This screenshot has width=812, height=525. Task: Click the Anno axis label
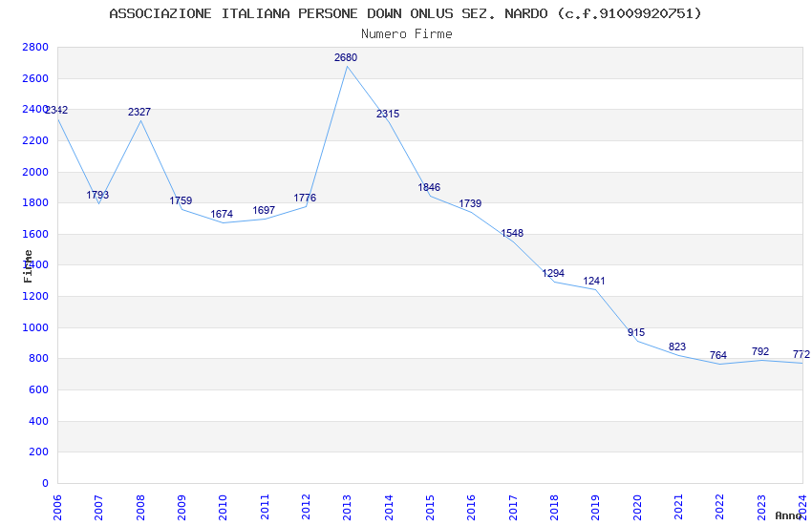[x=788, y=515]
